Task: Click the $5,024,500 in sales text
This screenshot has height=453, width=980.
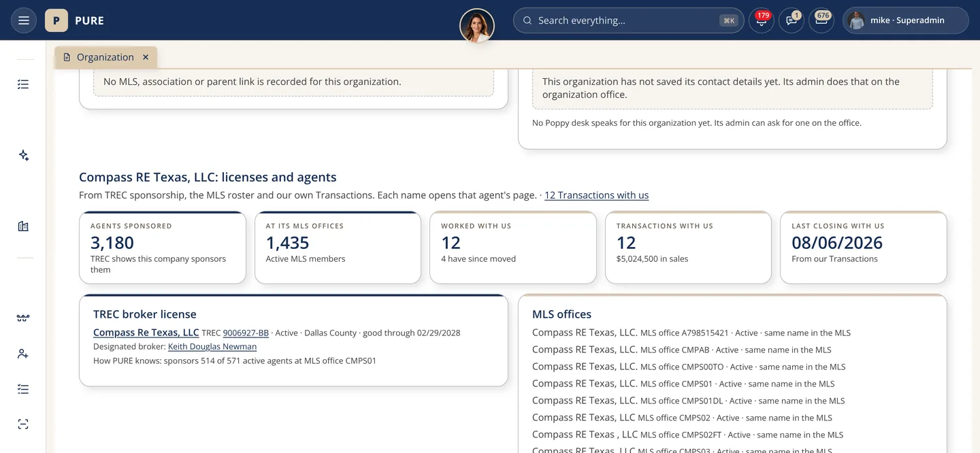Action: click(652, 259)
